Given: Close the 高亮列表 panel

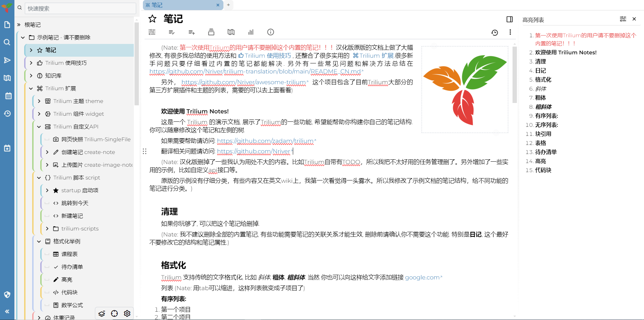Looking at the screenshot, I should [x=634, y=19].
